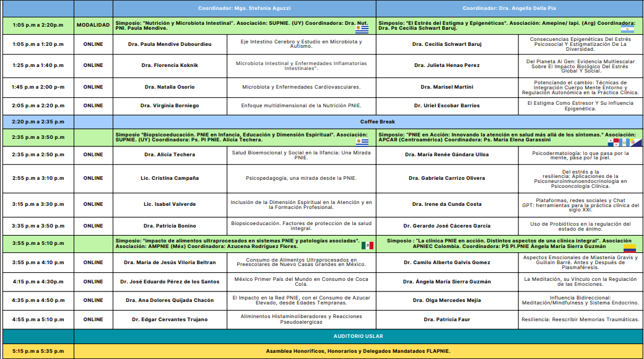Click the 2:20 p.m a 2:35 p.m time cell
The width and height of the screenshot is (644, 359).
[38, 122]
